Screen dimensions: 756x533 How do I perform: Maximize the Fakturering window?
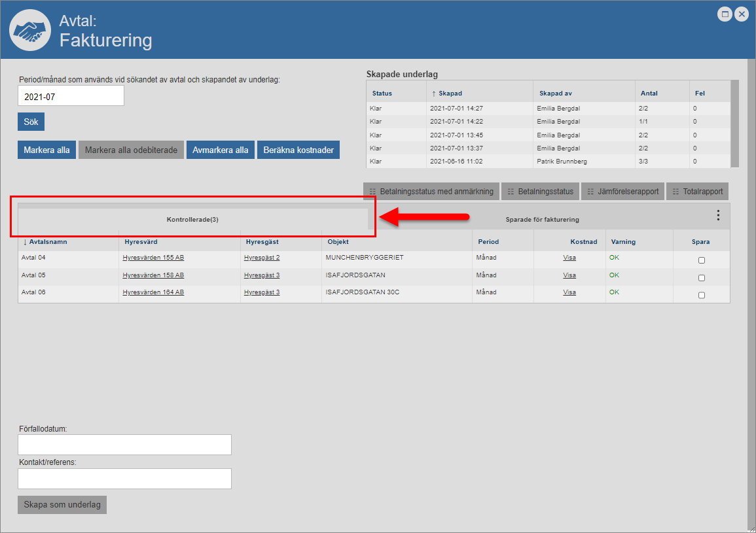(x=725, y=14)
